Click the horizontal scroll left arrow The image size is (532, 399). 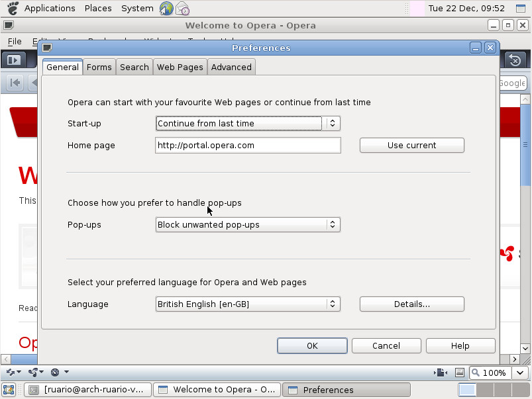pos(6,359)
